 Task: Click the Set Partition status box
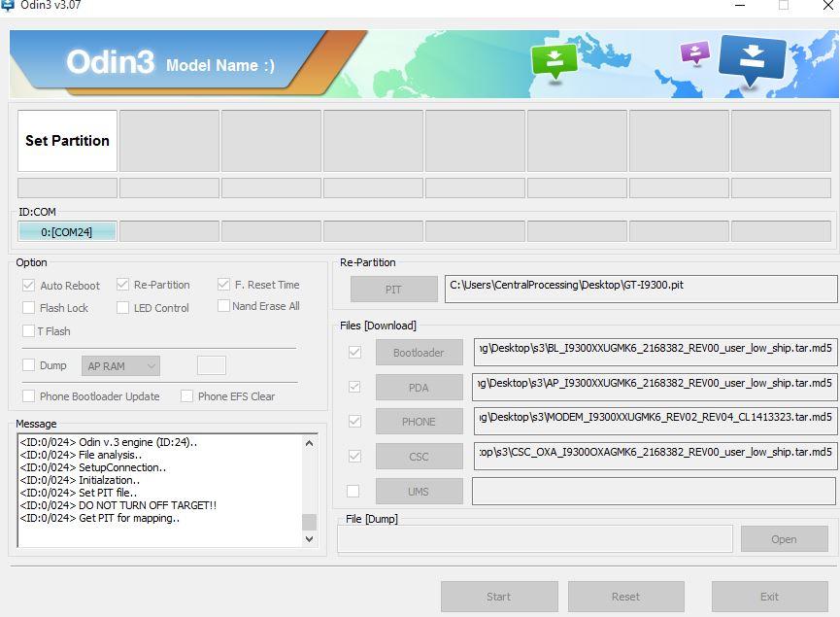pos(68,141)
